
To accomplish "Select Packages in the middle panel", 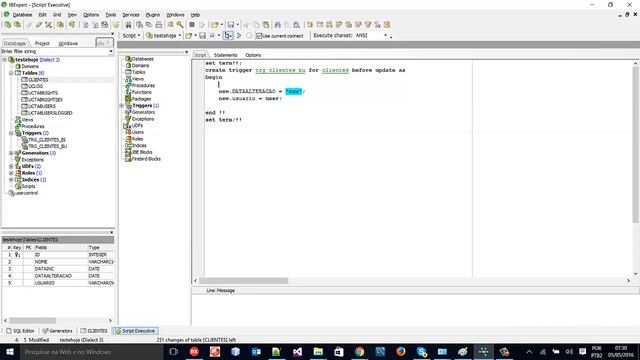I will (141, 99).
